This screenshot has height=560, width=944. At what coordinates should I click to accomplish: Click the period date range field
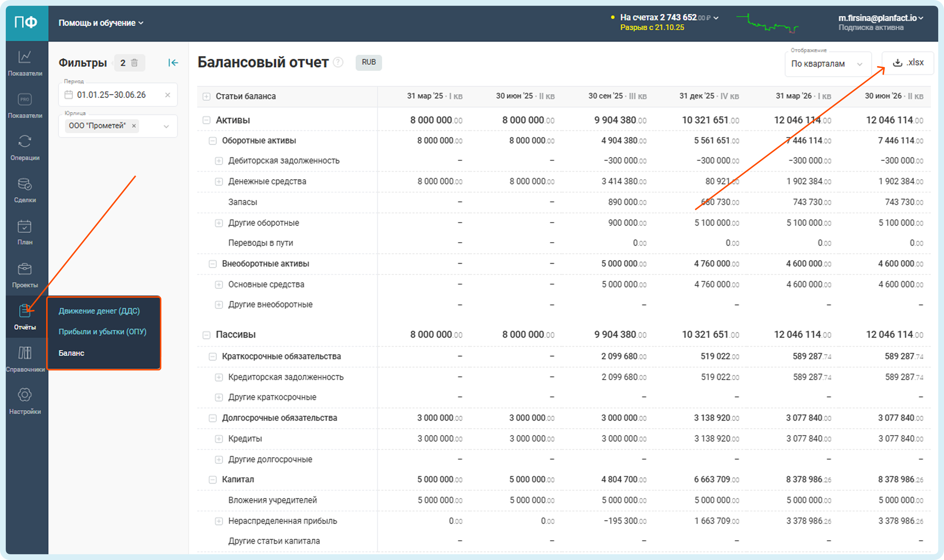click(x=111, y=95)
